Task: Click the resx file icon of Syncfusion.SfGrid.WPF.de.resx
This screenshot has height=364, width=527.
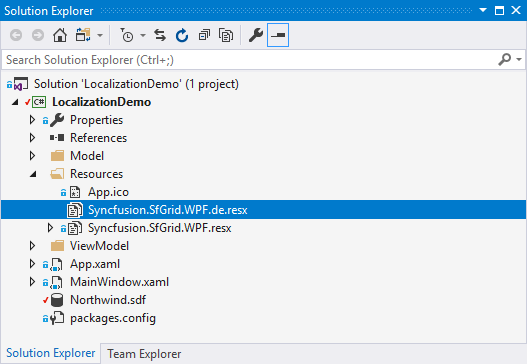Action: click(75, 210)
